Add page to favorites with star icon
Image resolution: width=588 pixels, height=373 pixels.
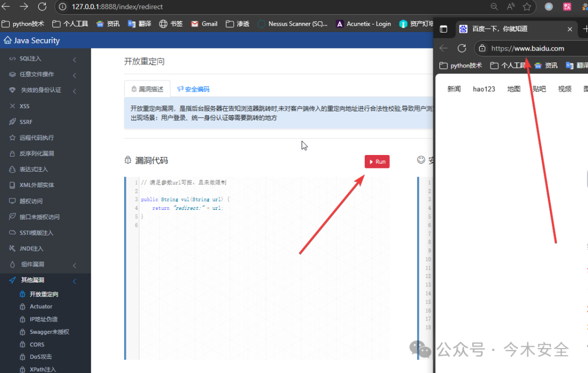(527, 7)
